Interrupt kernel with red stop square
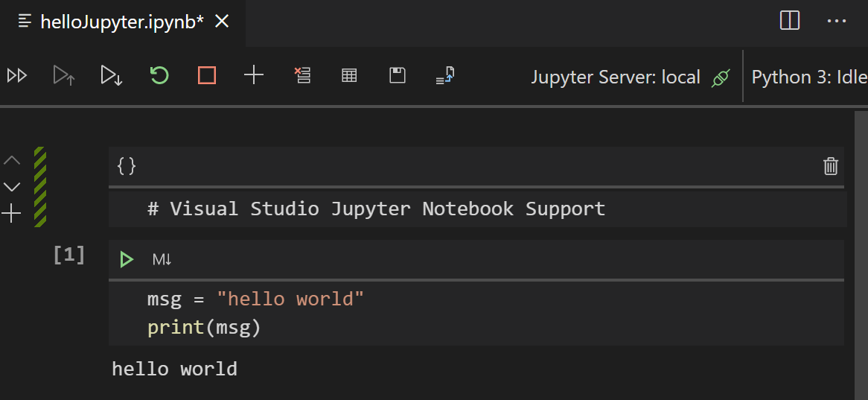 [x=206, y=75]
